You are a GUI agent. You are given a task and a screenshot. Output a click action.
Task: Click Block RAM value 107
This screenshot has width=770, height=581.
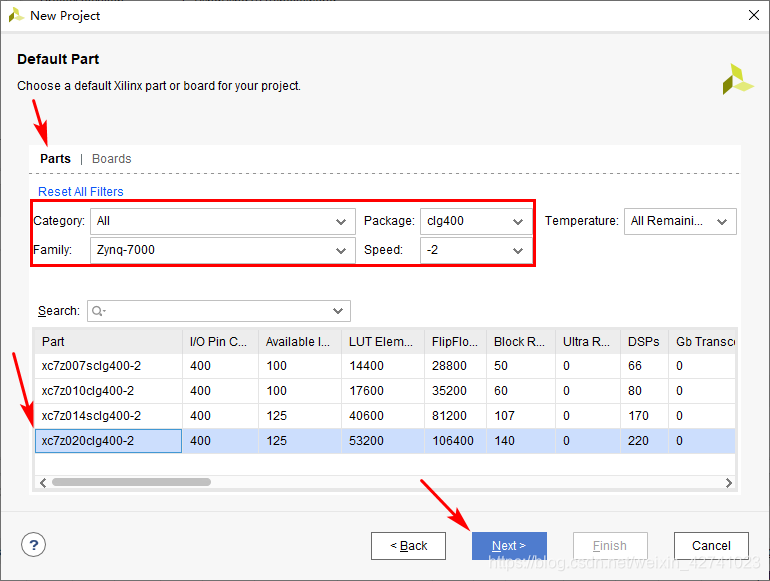pos(504,416)
